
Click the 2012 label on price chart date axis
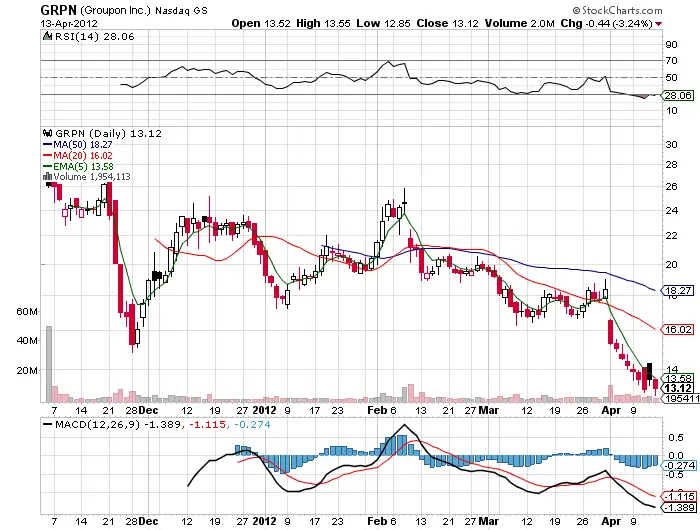pos(264,410)
